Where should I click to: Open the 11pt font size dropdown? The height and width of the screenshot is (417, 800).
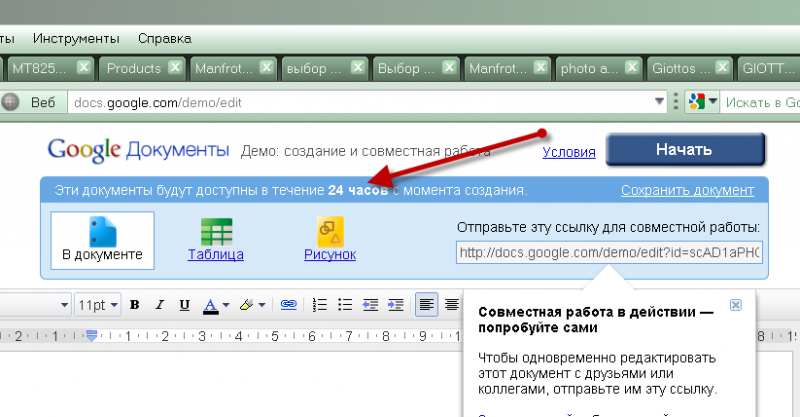[98, 305]
